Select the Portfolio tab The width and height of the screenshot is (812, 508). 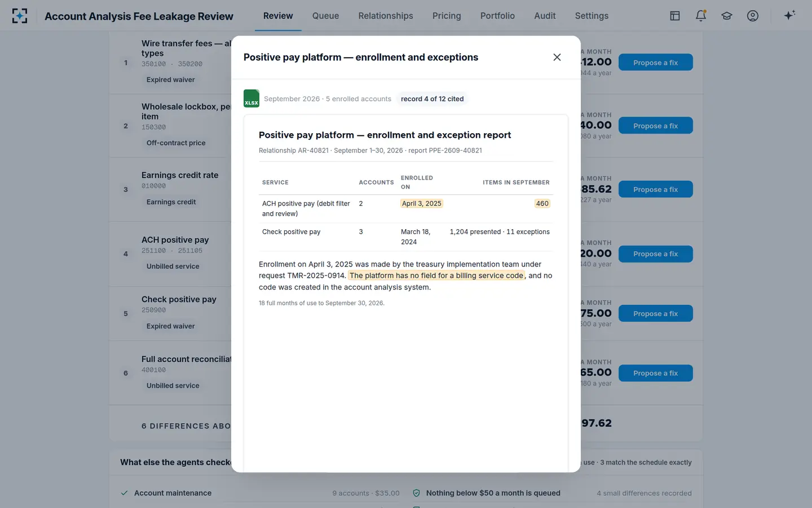coord(497,16)
